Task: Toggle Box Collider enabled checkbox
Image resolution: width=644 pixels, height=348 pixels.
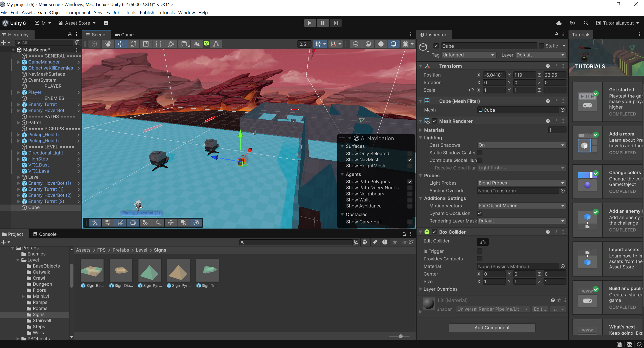Action: [x=434, y=232]
